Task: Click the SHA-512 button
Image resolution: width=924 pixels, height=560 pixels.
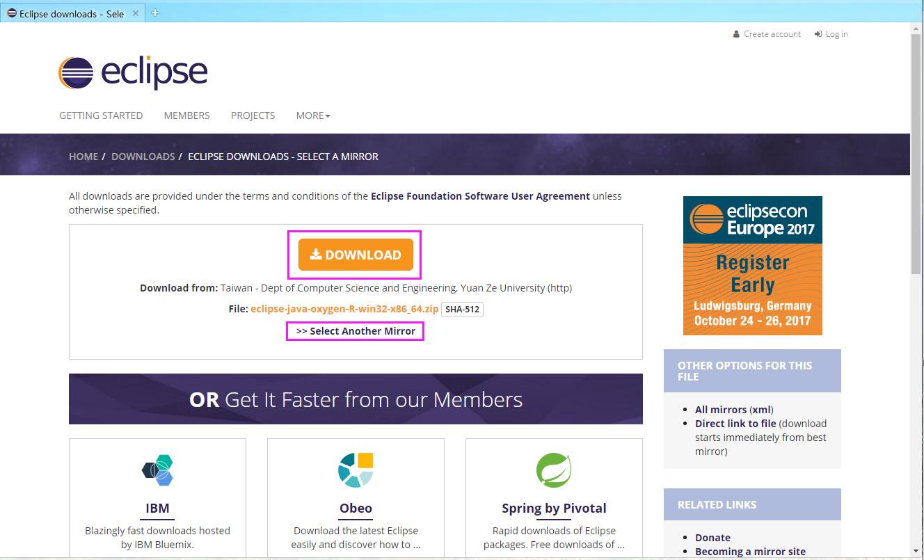Action: (463, 309)
